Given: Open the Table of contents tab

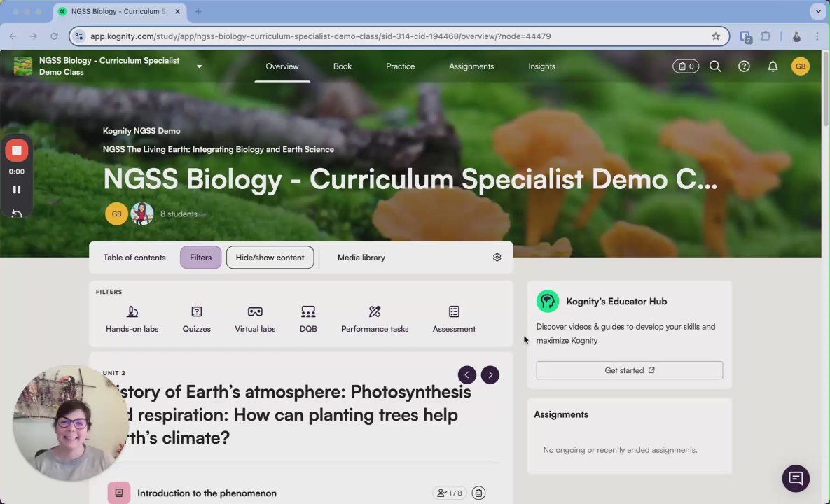Looking at the screenshot, I should click(134, 258).
